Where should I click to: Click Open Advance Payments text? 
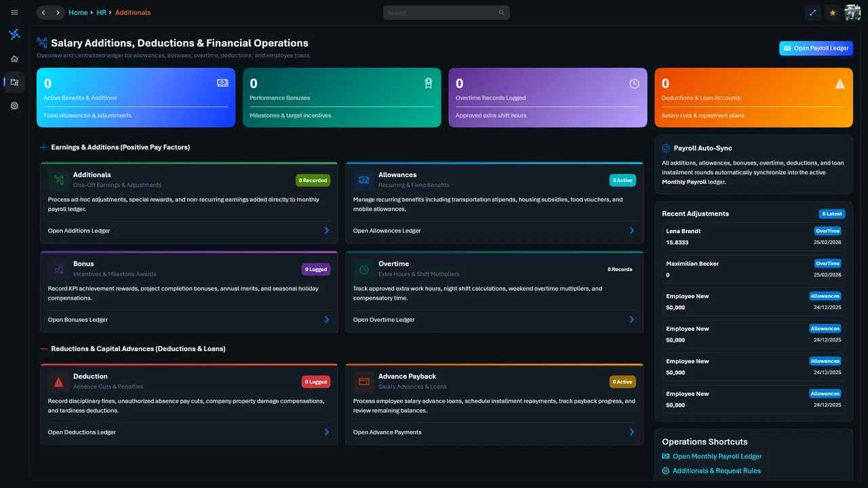tap(387, 432)
